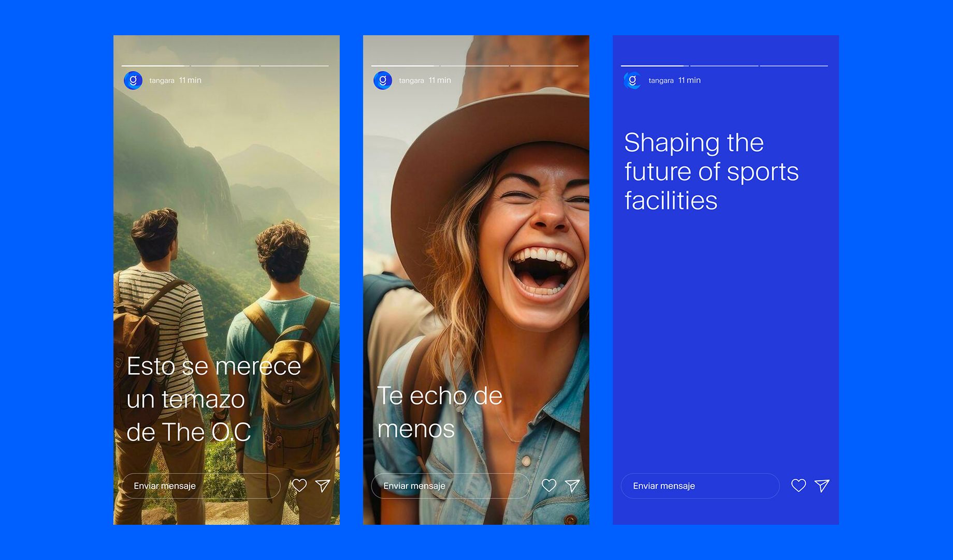The image size is (953, 560).
Task: Click tangara username on blue story
Action: 661,81
